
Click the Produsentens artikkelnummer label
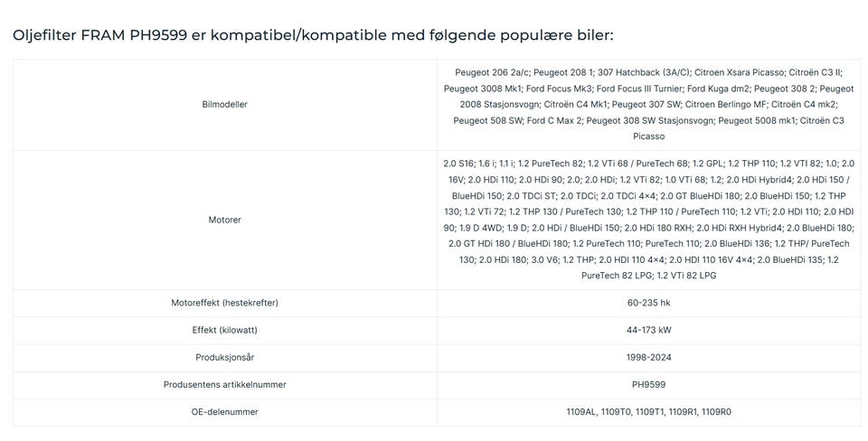point(224,384)
